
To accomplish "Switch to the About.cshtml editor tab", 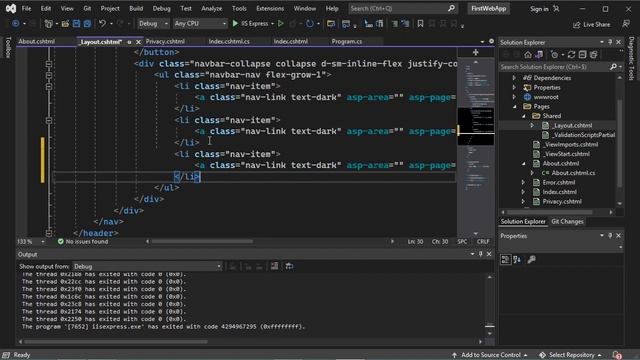I will (37, 41).
